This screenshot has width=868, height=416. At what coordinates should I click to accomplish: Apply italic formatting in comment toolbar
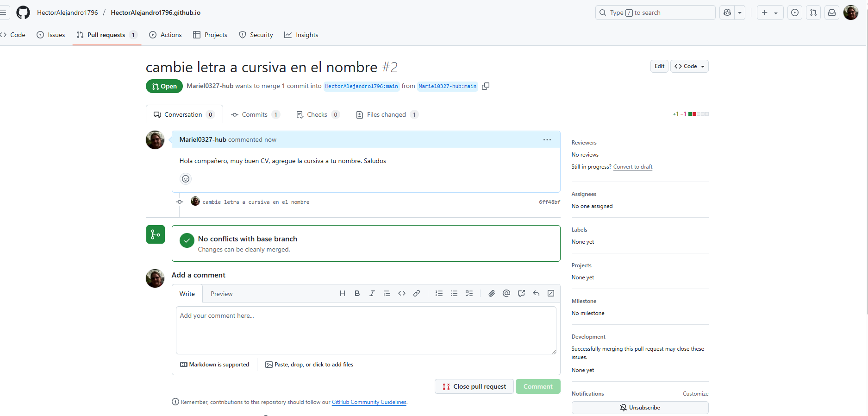coord(372,293)
